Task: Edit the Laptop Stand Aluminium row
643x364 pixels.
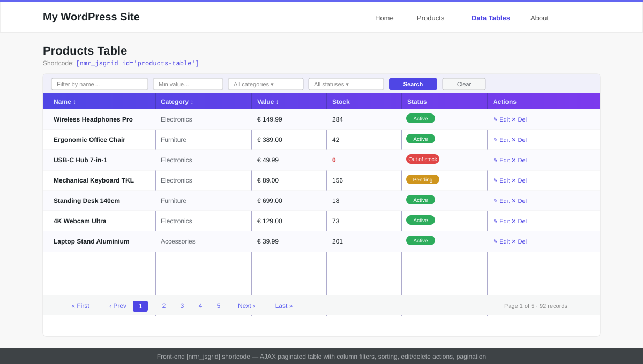Action: pos(501,241)
